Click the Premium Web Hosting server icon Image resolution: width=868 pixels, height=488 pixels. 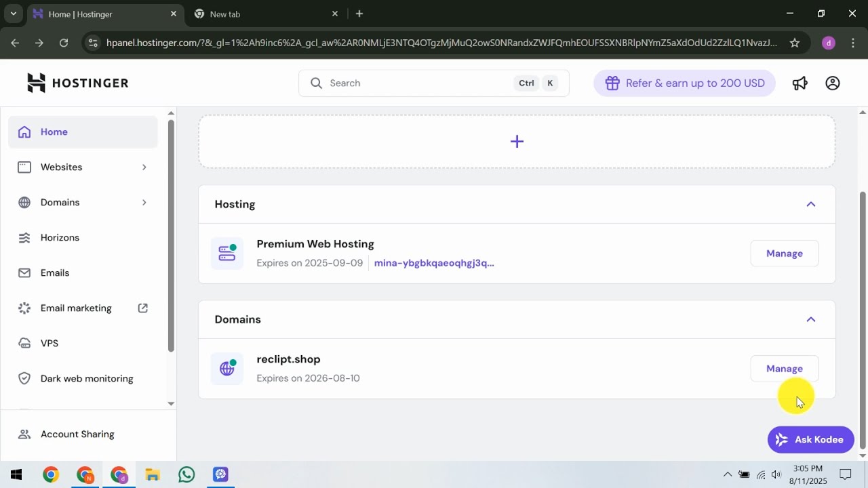pos(227,253)
